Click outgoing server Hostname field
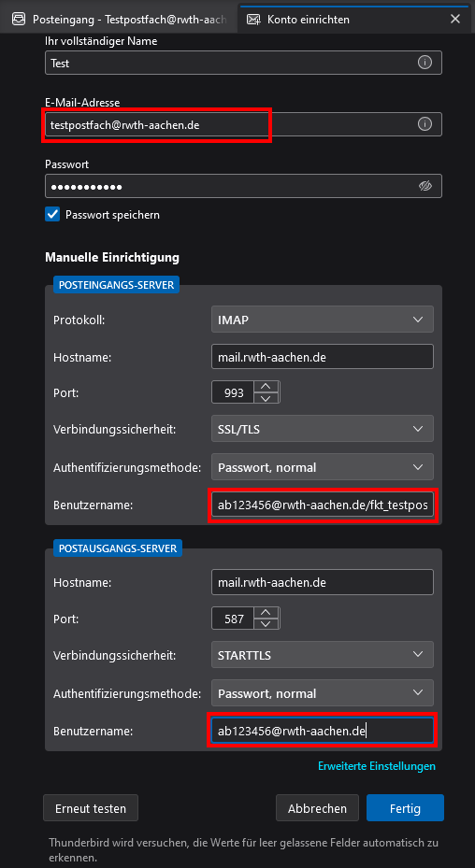 pyautogui.click(x=322, y=582)
